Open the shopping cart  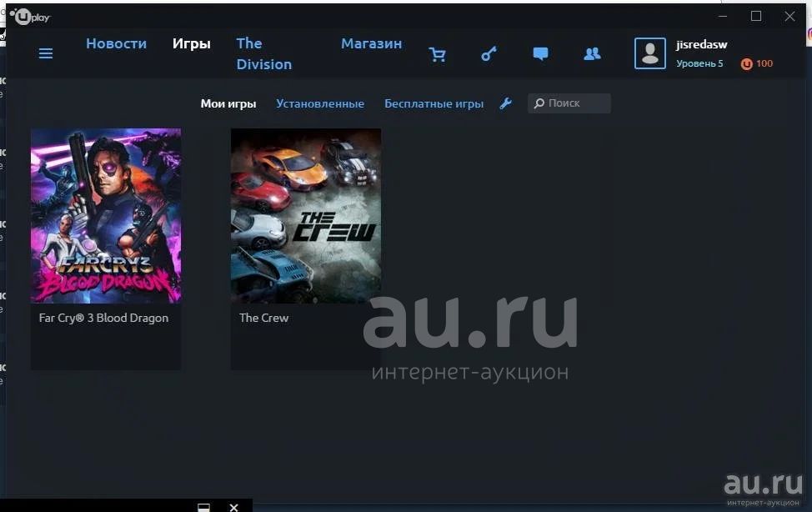[x=437, y=54]
